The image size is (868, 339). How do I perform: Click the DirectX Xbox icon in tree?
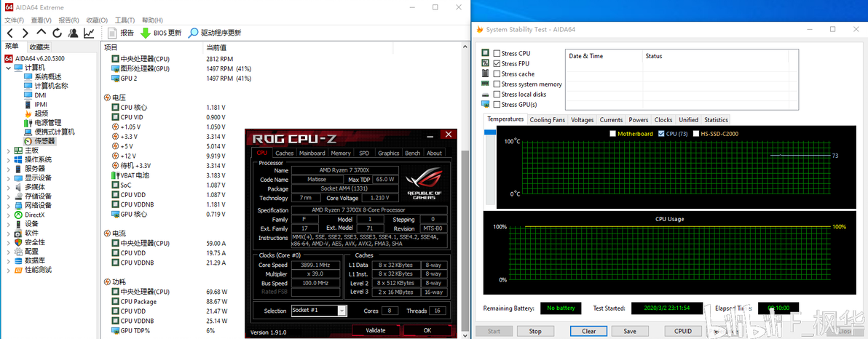tap(18, 215)
